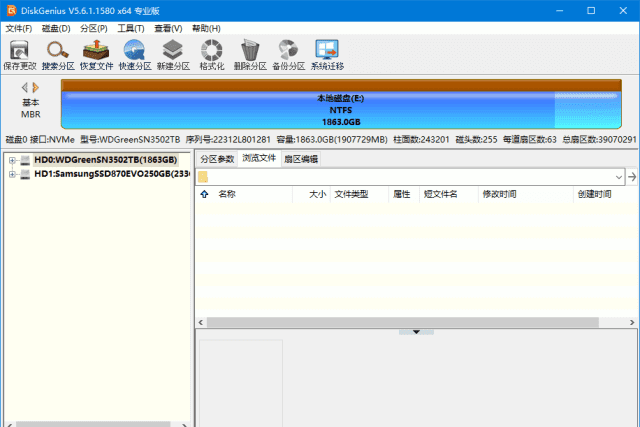Click the file list horizontal scrollbar right arrow

(x=632, y=322)
